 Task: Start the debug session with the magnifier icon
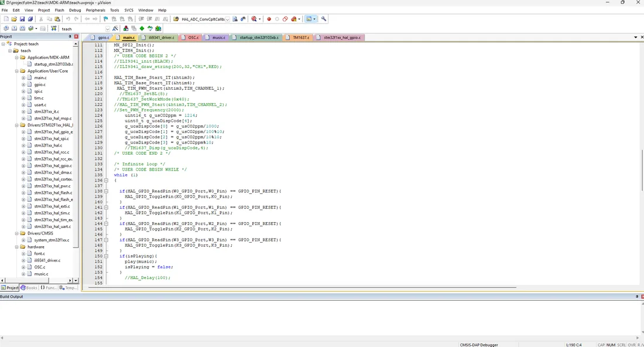pyautogui.click(x=254, y=19)
